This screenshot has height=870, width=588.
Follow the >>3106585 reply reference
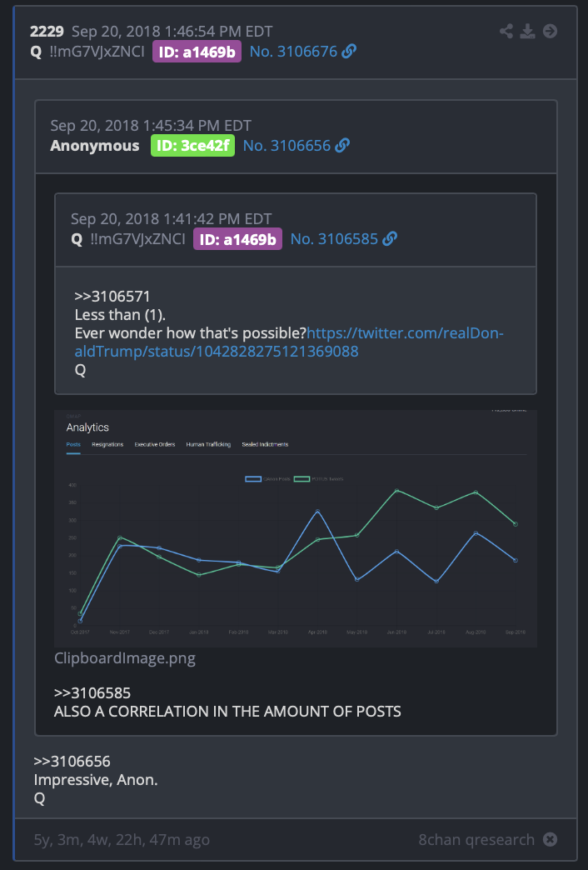tap(92, 693)
